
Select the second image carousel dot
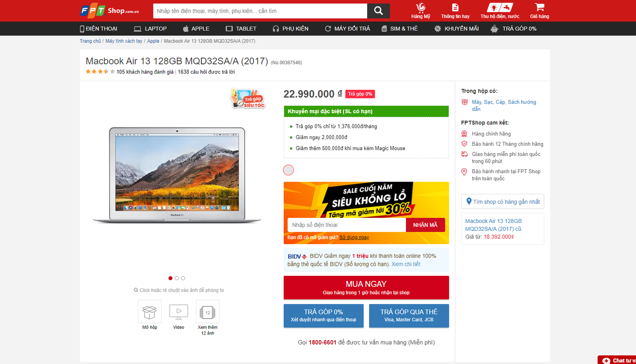coord(177,278)
